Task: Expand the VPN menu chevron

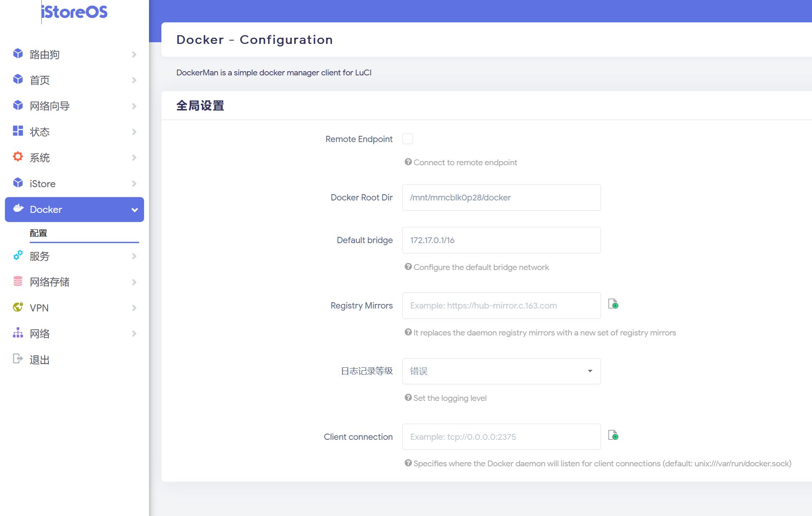Action: pyautogui.click(x=134, y=308)
